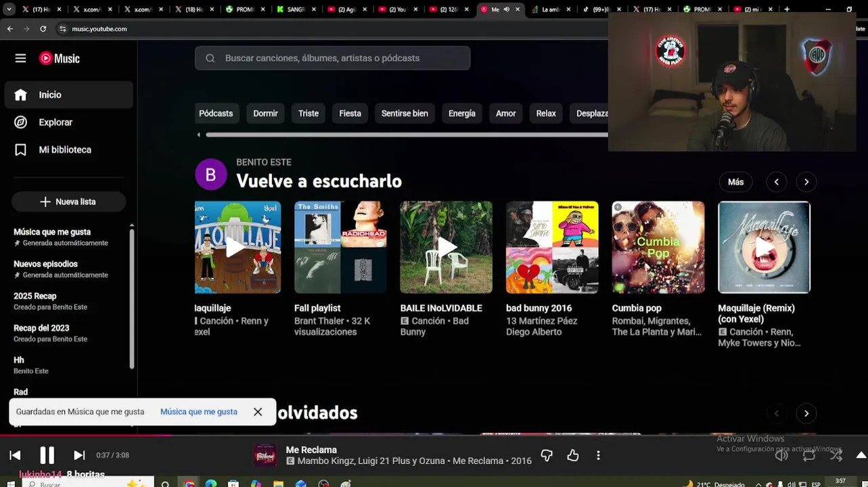Select the Pódcasts filter chip
Image resolution: width=868 pixels, height=487 pixels.
tap(216, 114)
